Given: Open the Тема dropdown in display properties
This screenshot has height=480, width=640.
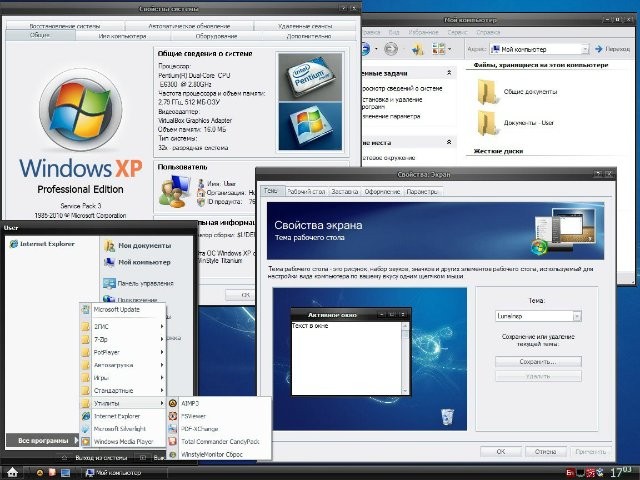Looking at the screenshot, I should tap(577, 316).
